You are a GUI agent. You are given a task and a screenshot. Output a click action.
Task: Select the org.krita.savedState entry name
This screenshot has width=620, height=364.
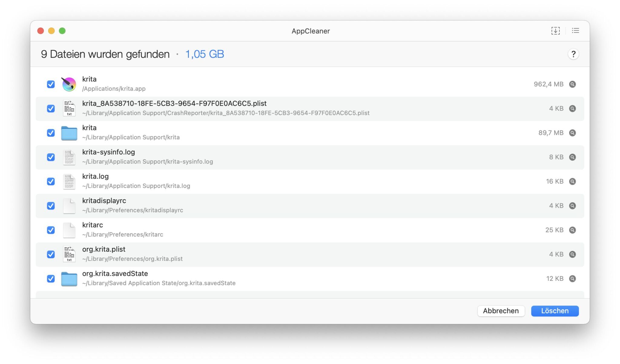(x=115, y=274)
